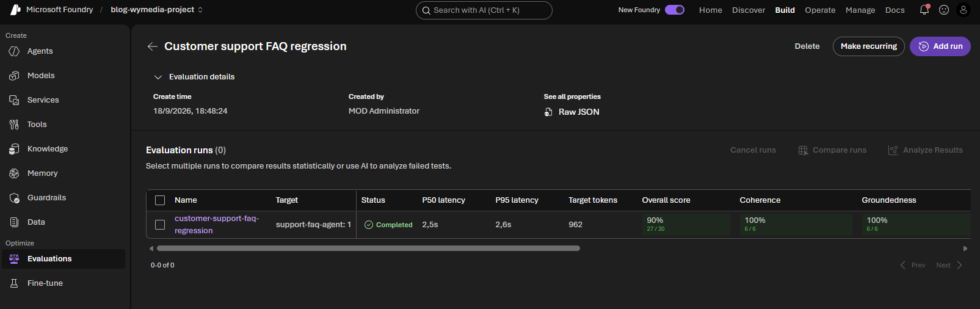The image size is (980, 309).
Task: Click the Groundedness 100% cell
Action: [916, 225]
